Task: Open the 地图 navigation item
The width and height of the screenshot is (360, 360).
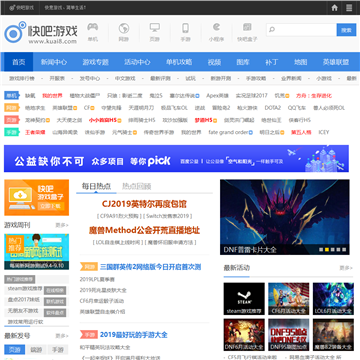Action: (x=300, y=62)
